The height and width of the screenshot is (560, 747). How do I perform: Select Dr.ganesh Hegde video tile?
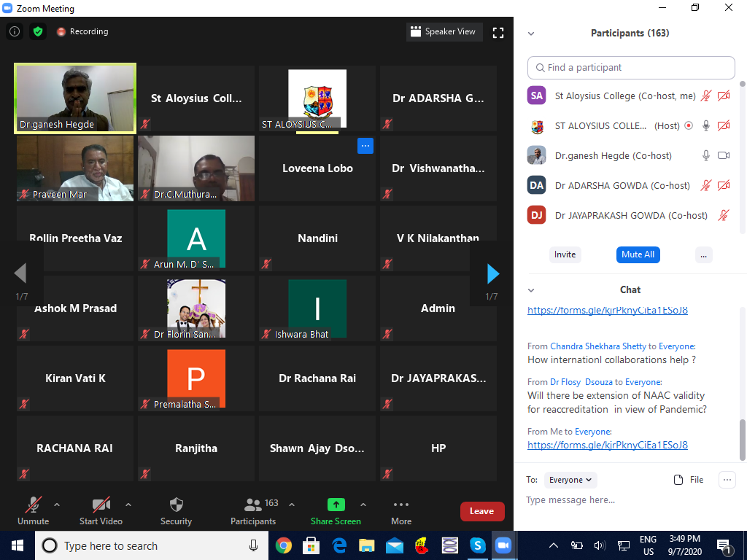pos(75,98)
